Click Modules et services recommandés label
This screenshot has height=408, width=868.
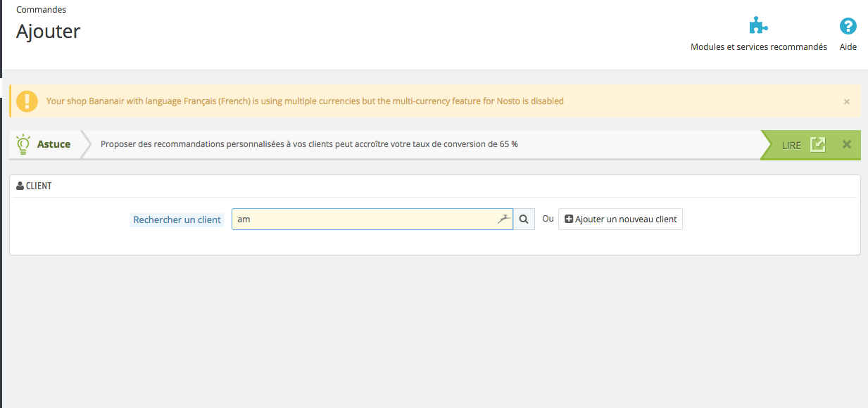tap(759, 47)
